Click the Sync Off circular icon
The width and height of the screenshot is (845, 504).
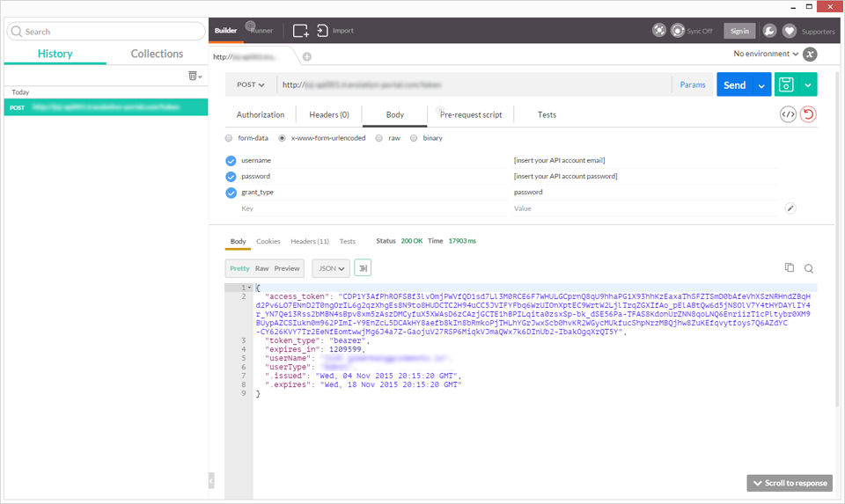tap(678, 31)
